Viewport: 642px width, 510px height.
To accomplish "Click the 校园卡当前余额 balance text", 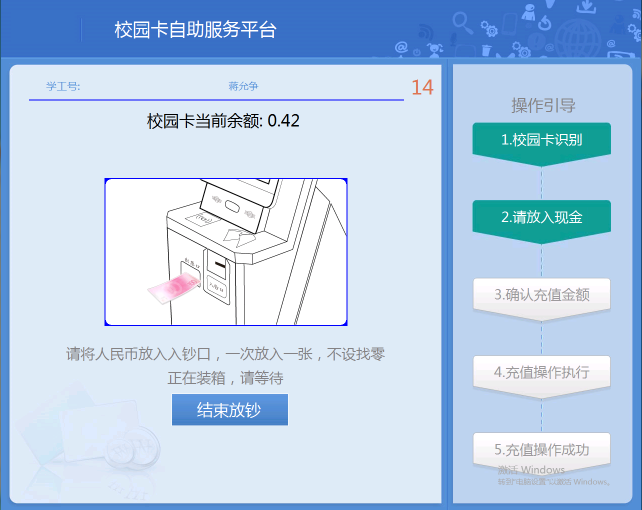I will pyautogui.click(x=223, y=121).
